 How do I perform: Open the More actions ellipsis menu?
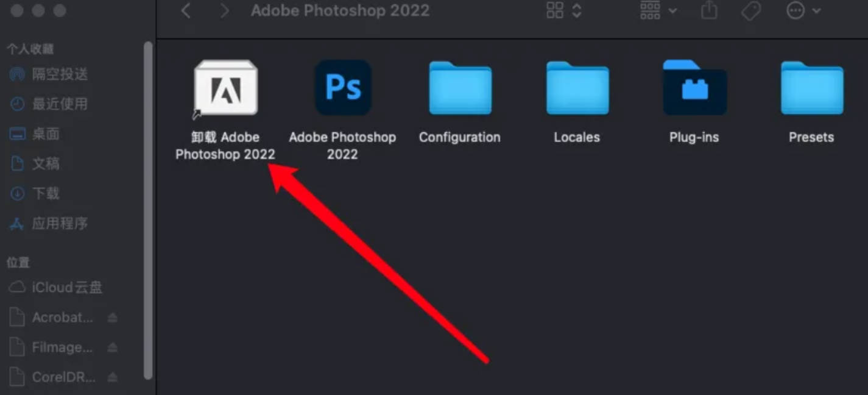coord(803,10)
